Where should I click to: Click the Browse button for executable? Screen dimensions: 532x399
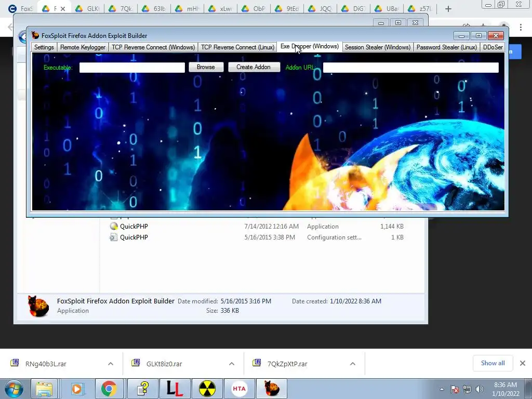[206, 67]
